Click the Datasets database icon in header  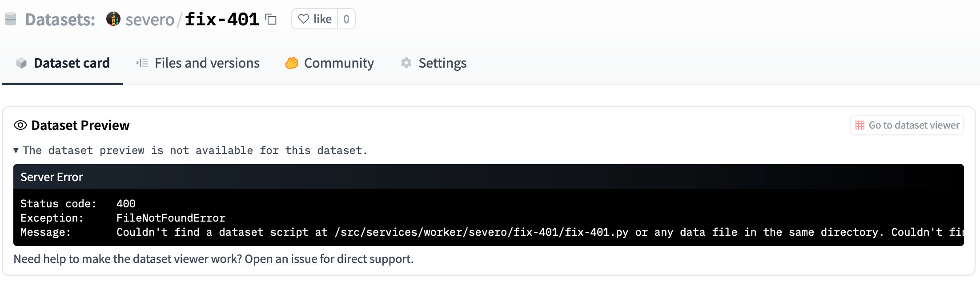coord(10,19)
